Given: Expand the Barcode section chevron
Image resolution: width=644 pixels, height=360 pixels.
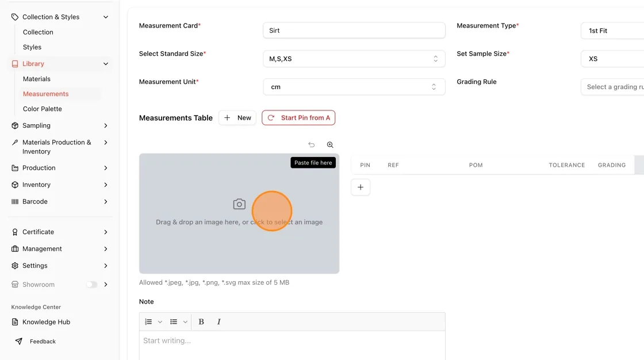Looking at the screenshot, I should pos(106,201).
